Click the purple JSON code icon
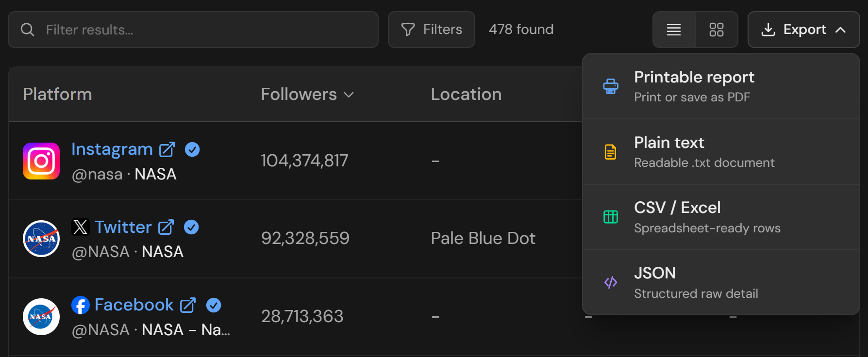868x357 pixels. [x=611, y=282]
